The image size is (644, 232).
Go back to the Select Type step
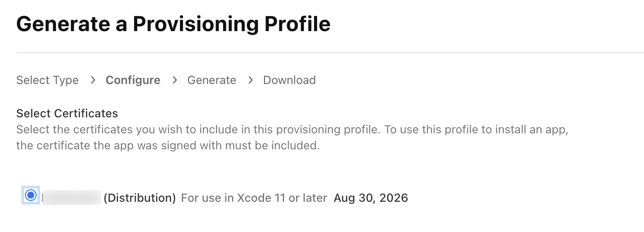tap(47, 80)
